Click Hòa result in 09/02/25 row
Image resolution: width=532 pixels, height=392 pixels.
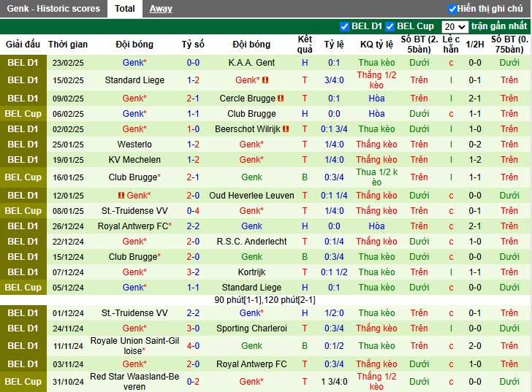coord(376,99)
